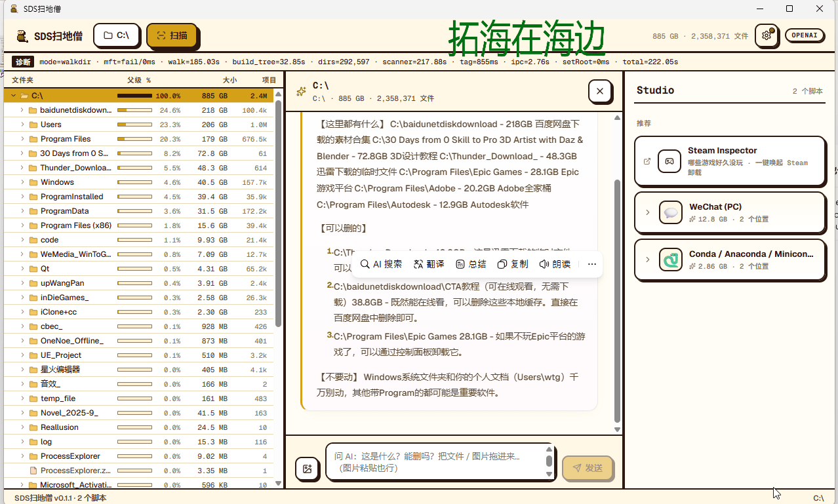Click the status bar C:\ path text
Viewport: 838px width, 504px height.
click(x=818, y=498)
